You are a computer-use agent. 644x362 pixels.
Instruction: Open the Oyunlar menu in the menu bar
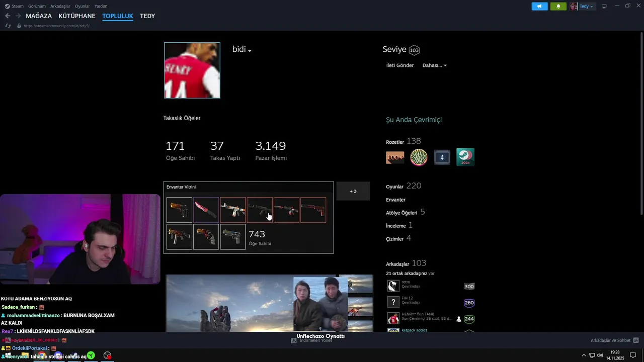pos(82,7)
